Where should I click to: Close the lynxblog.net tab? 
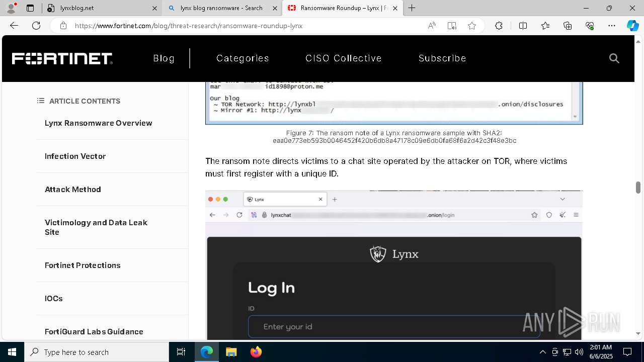point(154,8)
